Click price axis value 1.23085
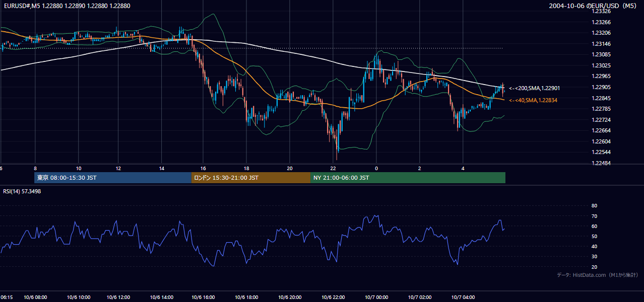The width and height of the screenshot is (644, 302). pos(601,54)
